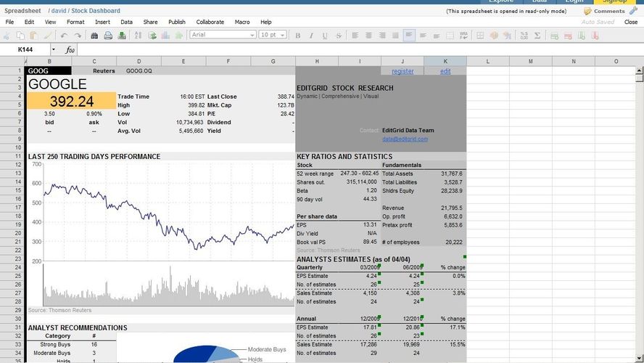The height and width of the screenshot is (363, 644).
Task: Click the GOOG ticker cell
Action: pos(49,70)
